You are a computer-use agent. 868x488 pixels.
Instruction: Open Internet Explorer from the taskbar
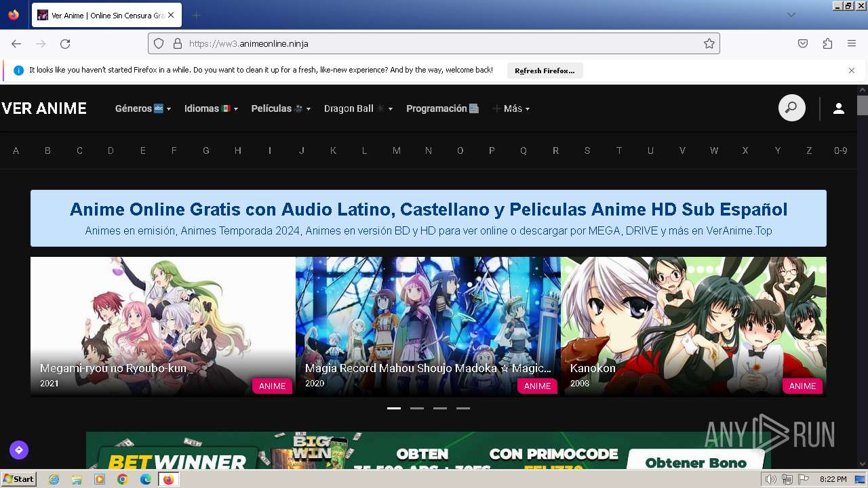tap(54, 479)
